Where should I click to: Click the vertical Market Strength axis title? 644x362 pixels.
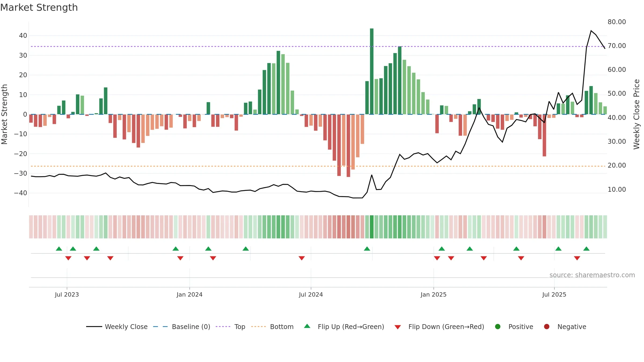5,114
